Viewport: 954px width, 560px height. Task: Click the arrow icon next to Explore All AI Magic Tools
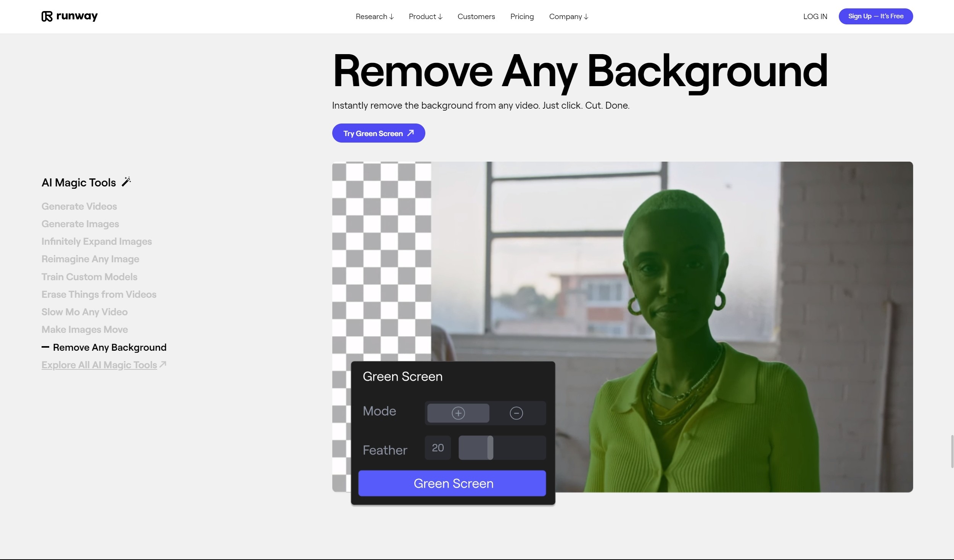pos(163,364)
